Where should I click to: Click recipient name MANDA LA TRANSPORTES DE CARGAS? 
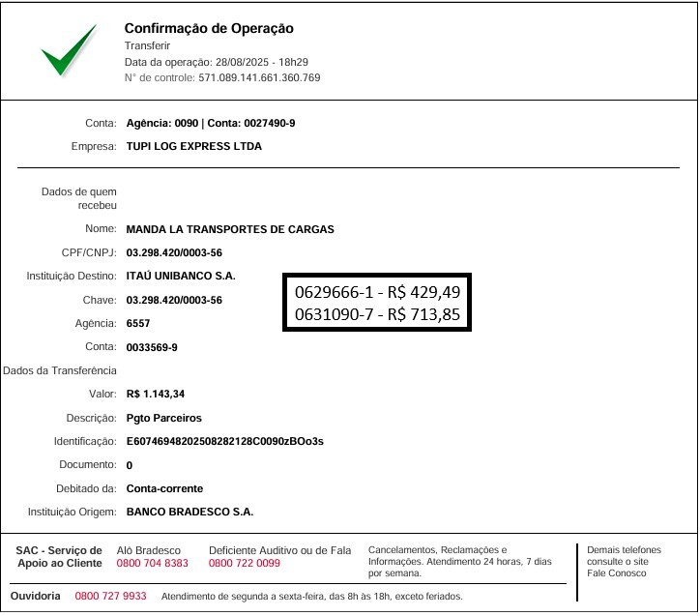tap(230, 229)
